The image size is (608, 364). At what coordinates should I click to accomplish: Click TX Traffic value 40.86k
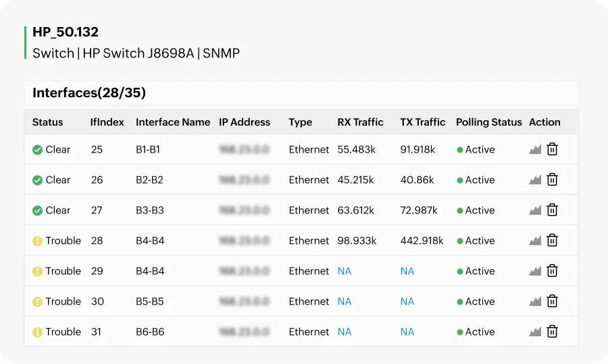pos(417,180)
